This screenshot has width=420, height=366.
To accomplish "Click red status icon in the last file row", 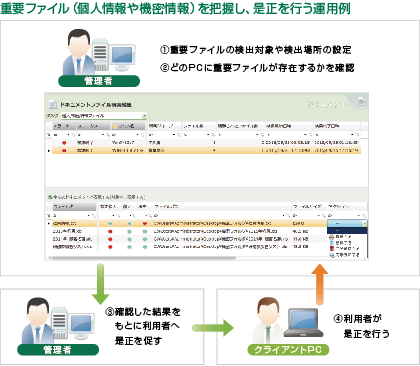I will tap(110, 247).
